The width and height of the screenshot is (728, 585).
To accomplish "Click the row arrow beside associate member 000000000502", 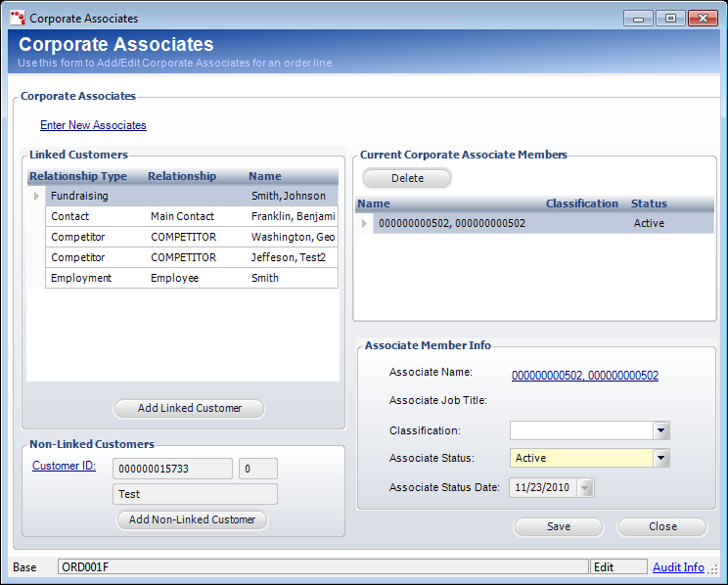I will [366, 223].
